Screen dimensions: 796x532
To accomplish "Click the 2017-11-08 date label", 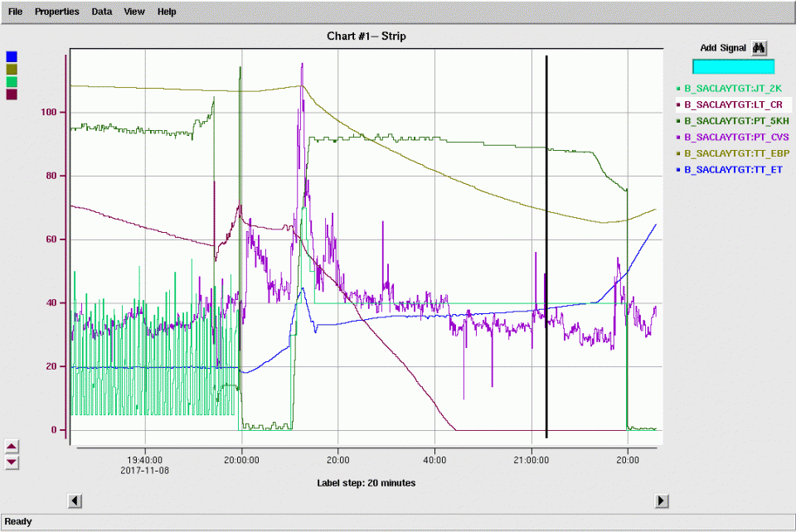I will [144, 471].
